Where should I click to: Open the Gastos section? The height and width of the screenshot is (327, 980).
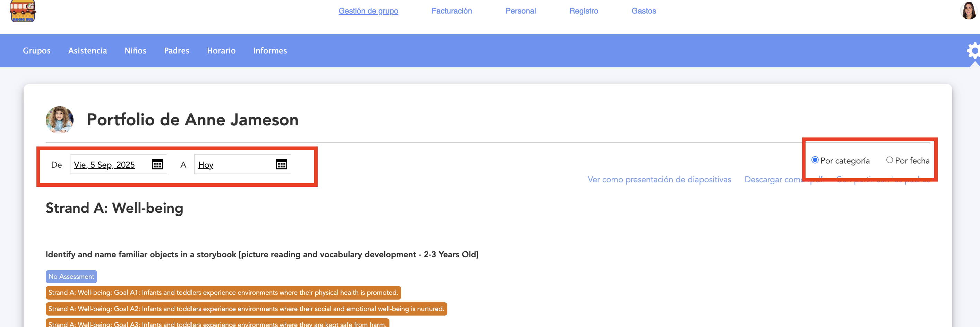644,11
